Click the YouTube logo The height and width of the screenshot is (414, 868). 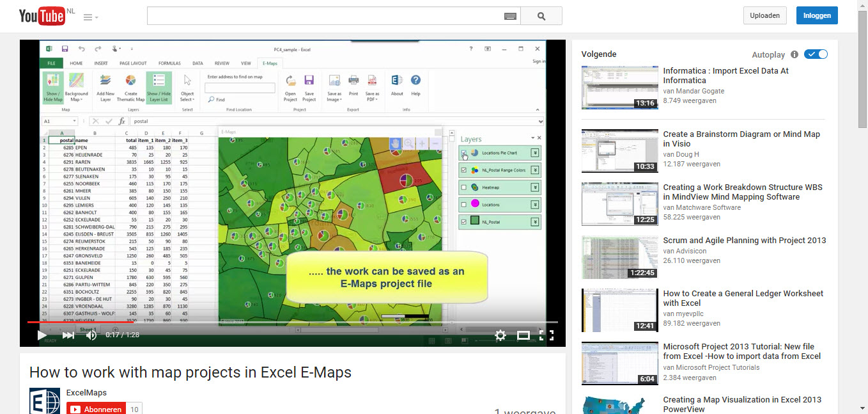42,16
